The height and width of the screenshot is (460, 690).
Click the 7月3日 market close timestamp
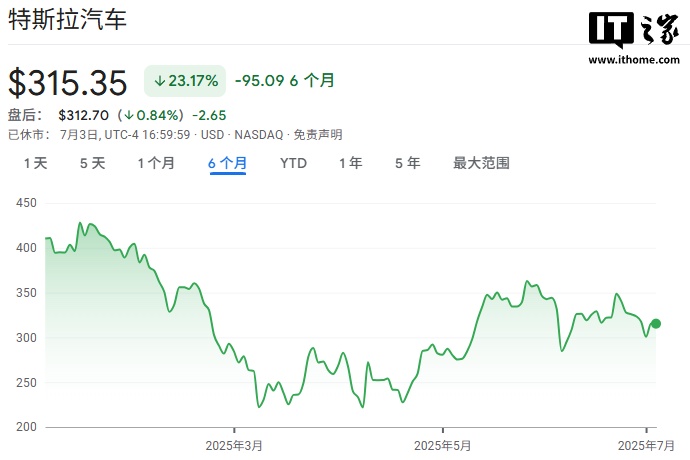pyautogui.click(x=125, y=135)
